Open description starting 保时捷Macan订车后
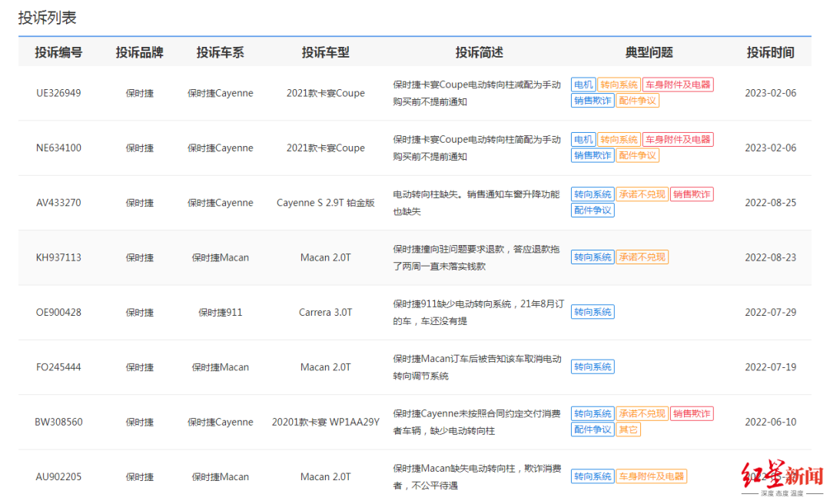Image resolution: width=830 pixels, height=504 pixels. [477, 367]
